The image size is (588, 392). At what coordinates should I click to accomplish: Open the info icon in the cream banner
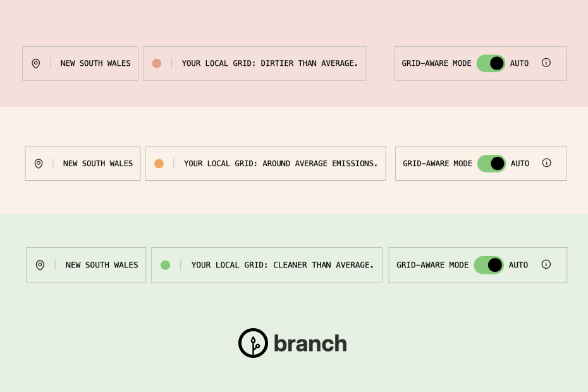click(x=546, y=162)
